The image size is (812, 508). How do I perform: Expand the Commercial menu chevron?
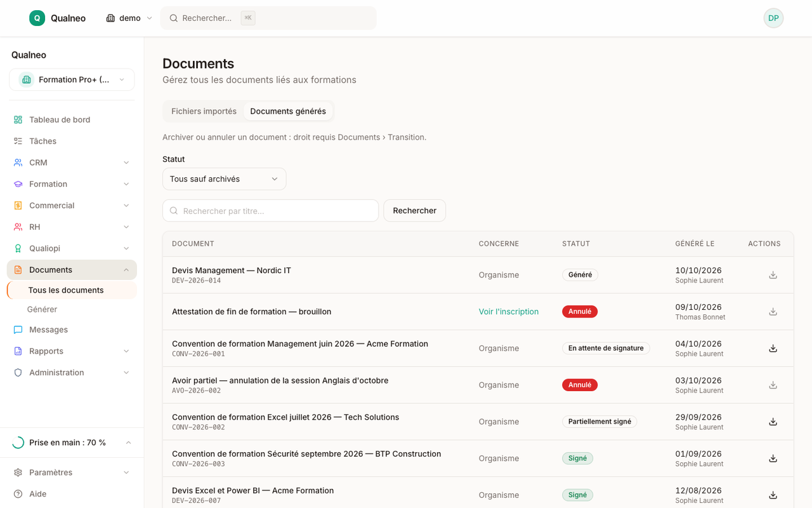click(126, 206)
